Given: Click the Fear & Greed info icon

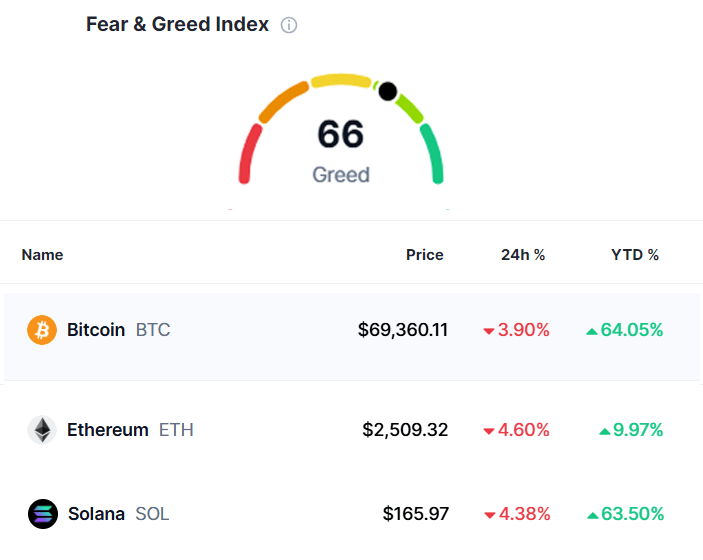Looking at the screenshot, I should point(289,26).
